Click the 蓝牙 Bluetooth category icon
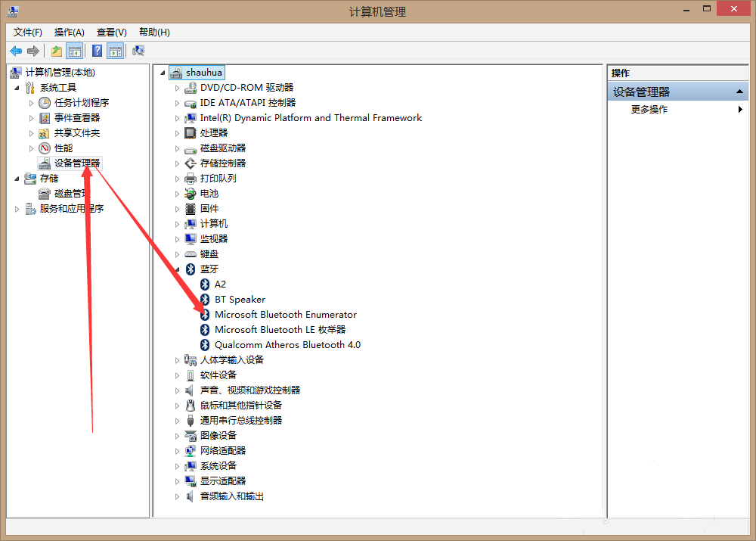This screenshot has height=541, width=756. click(191, 269)
